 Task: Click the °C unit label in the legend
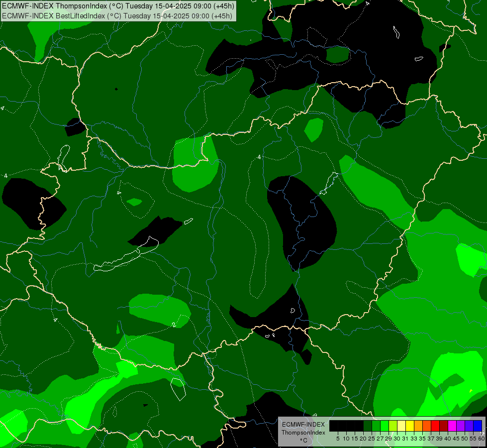[x=303, y=440]
